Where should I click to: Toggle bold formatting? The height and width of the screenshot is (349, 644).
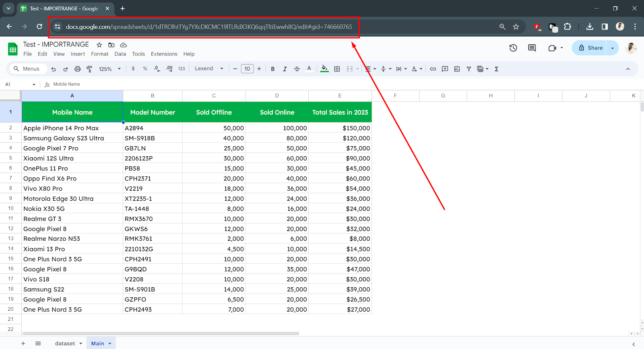(x=273, y=69)
